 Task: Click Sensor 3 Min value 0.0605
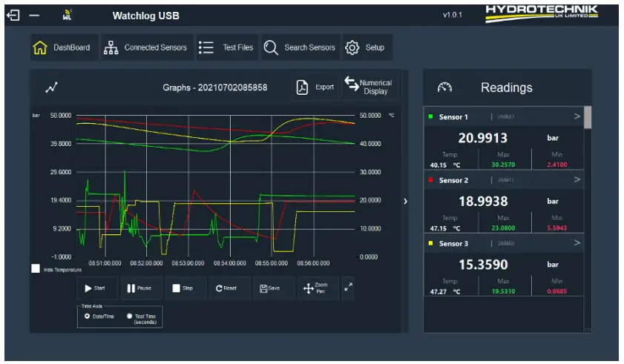tap(556, 291)
